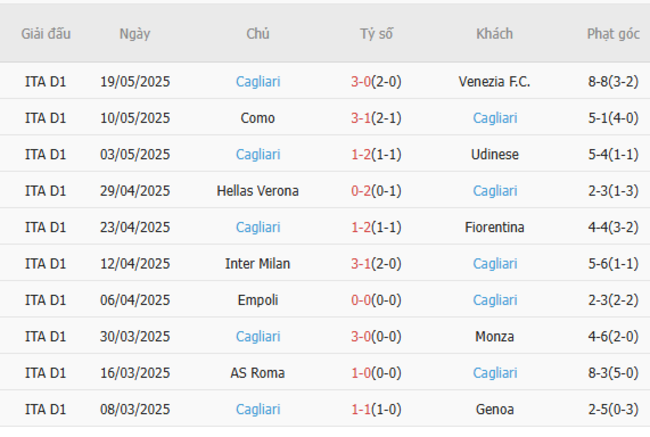The width and height of the screenshot is (650, 437).
Task: Select Cagliari link in the Empoli row
Action: pyautogui.click(x=495, y=300)
